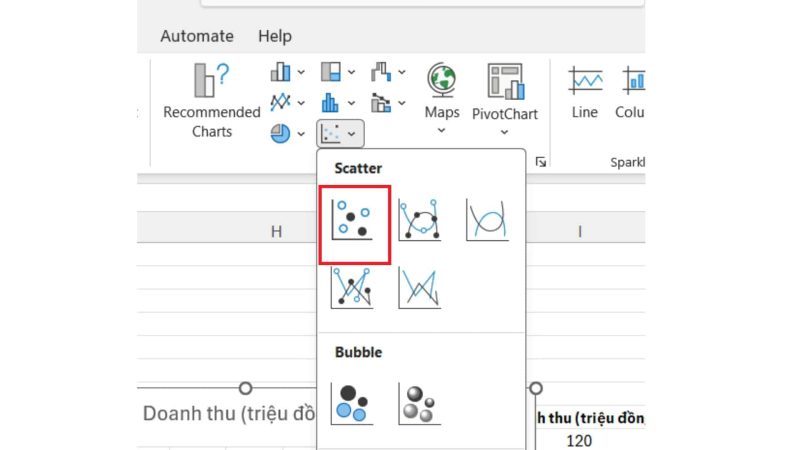Select column H header
This screenshot has width=800, height=450.
[276, 232]
